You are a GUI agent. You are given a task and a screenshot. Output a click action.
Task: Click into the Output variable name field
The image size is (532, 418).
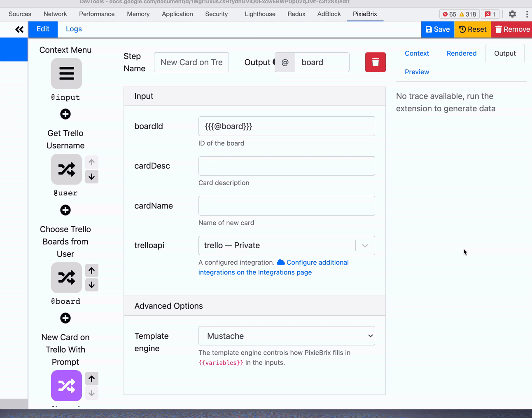tap(322, 62)
